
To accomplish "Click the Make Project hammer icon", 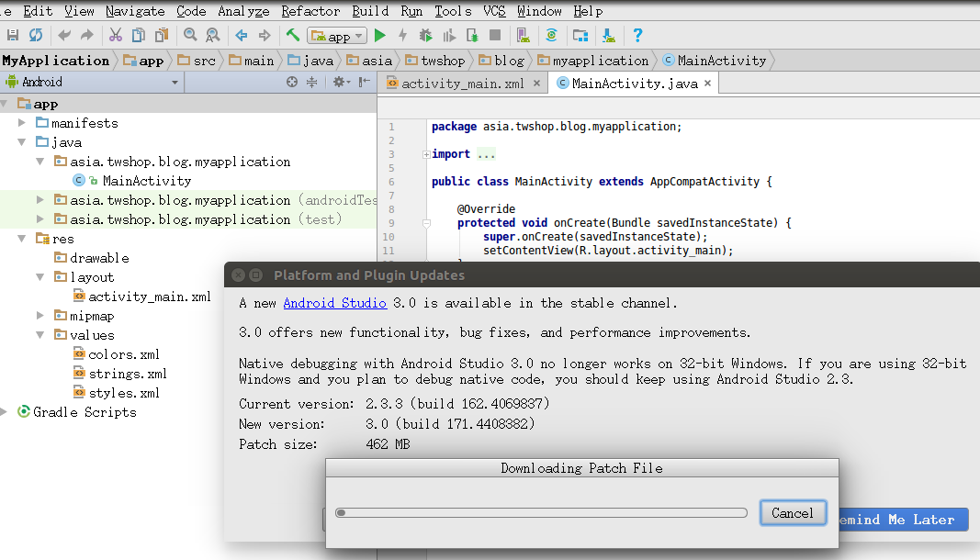I will [x=293, y=36].
